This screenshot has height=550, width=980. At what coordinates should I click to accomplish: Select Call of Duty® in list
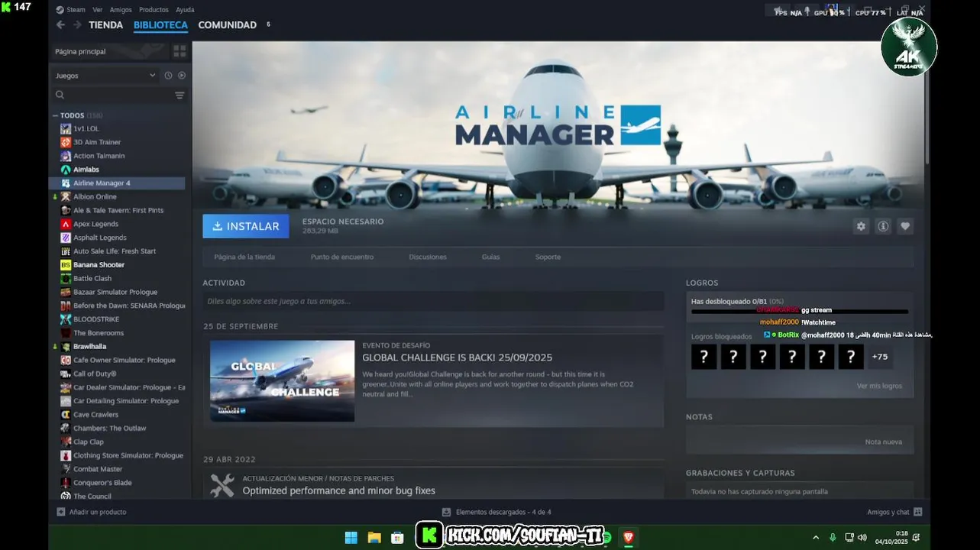[x=95, y=374]
